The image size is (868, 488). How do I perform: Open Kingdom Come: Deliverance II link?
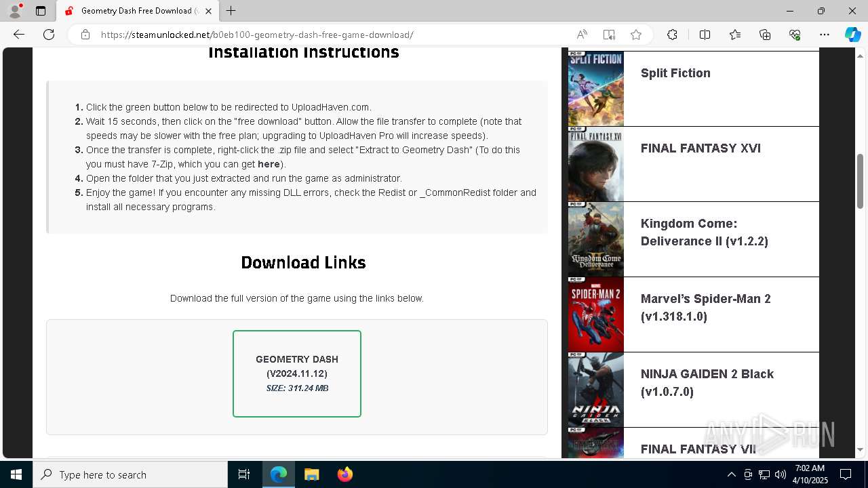pos(705,232)
